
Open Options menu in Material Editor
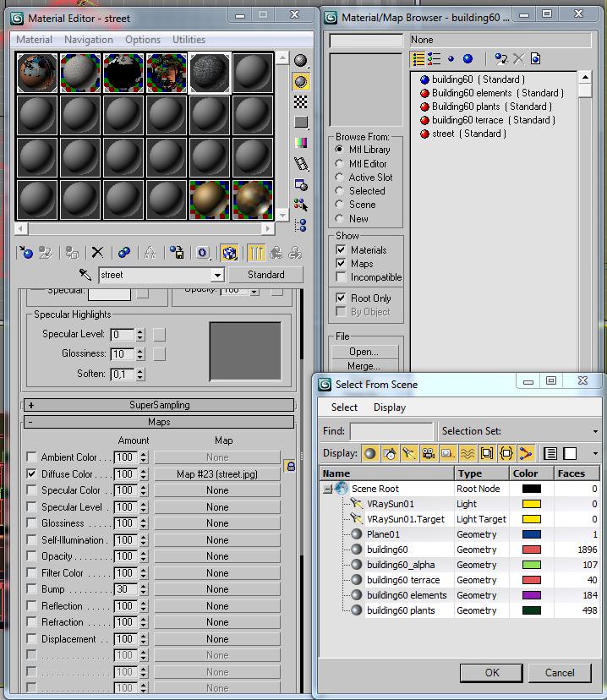click(x=142, y=40)
